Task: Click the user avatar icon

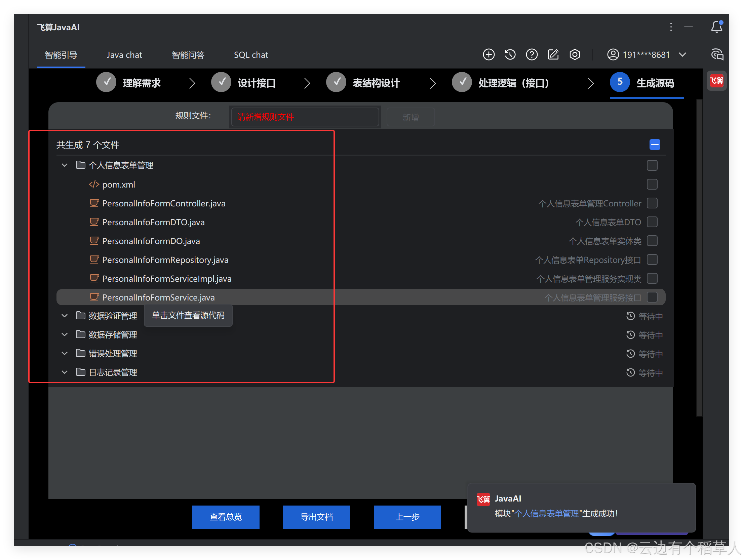Action: point(613,54)
